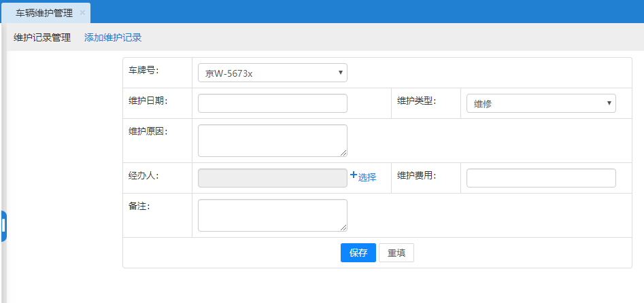Switch to the 车辆维护管理 tab

pos(44,13)
